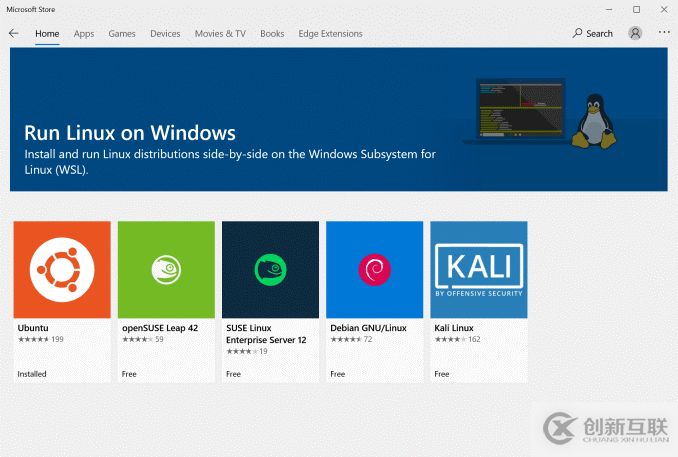Screen dimensions: 678x457
Task: Switch to the Apps tab
Action: pyautogui.click(x=84, y=34)
